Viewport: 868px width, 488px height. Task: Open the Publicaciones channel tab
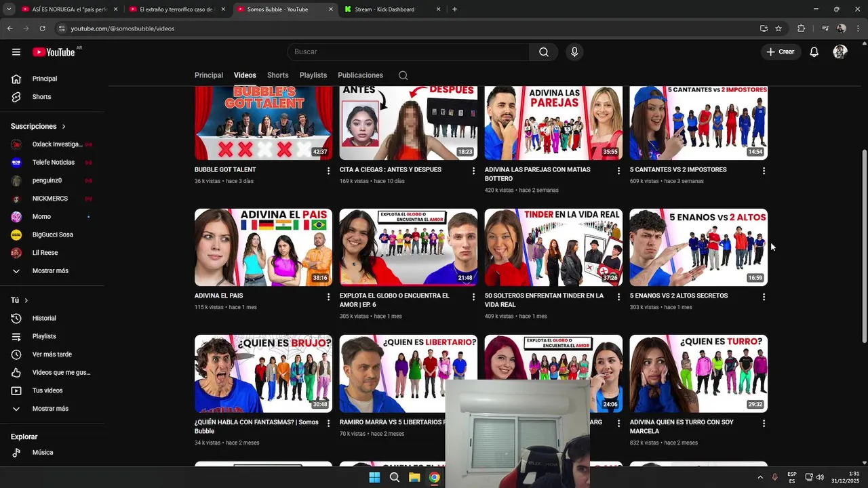pyautogui.click(x=360, y=75)
